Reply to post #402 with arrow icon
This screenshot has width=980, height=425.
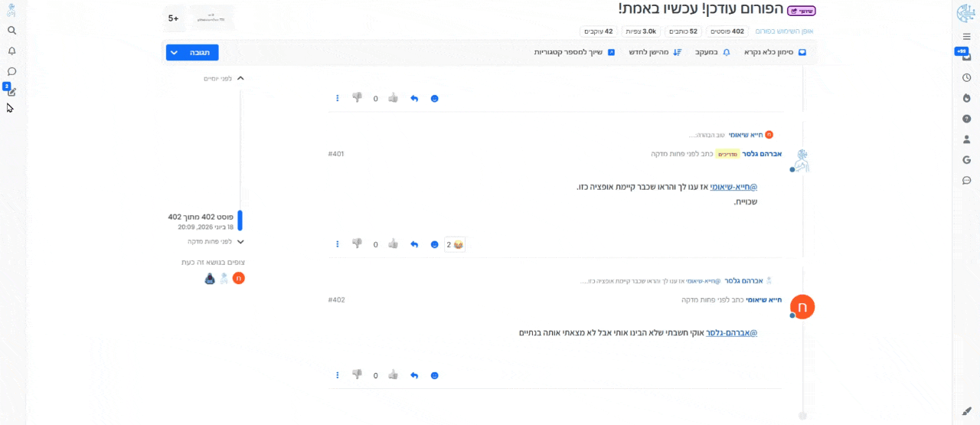click(x=414, y=375)
